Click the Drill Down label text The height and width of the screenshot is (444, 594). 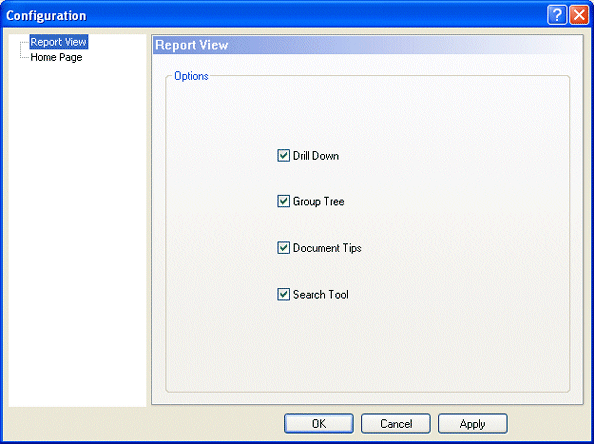(x=316, y=156)
